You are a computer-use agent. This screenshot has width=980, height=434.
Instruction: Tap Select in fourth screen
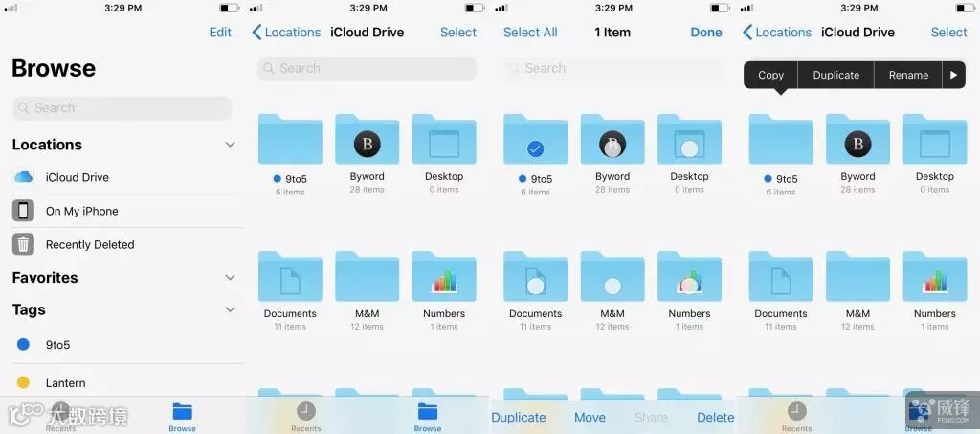coord(948,33)
